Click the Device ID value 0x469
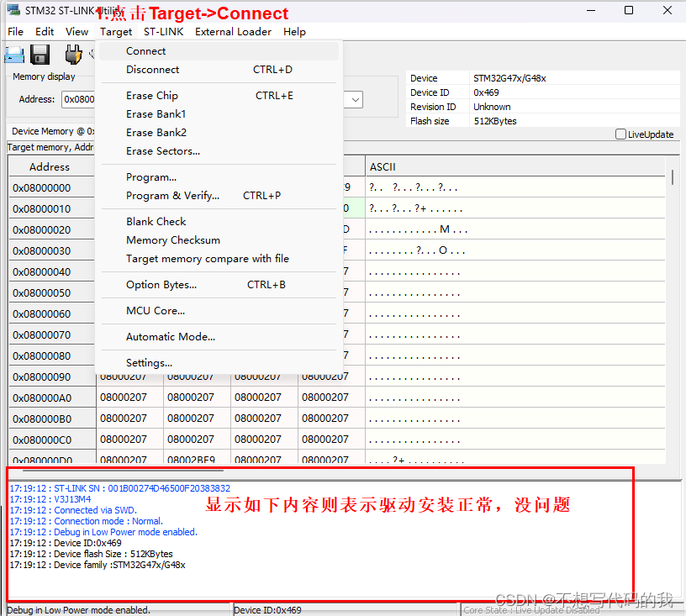This screenshot has width=686, height=616. pyautogui.click(x=486, y=92)
